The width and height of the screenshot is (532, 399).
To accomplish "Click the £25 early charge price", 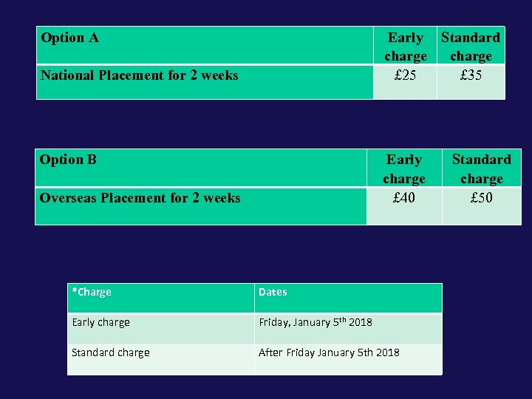I will (406, 75).
